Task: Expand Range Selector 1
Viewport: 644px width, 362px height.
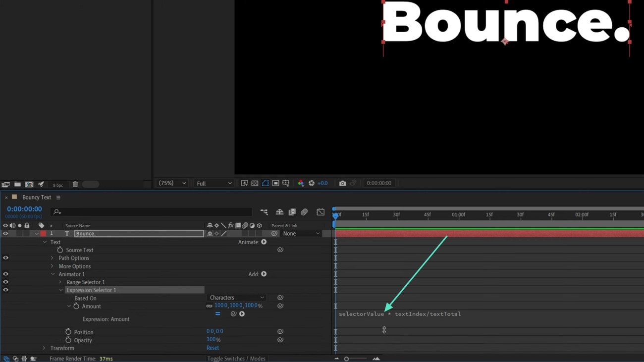Action: click(60, 282)
